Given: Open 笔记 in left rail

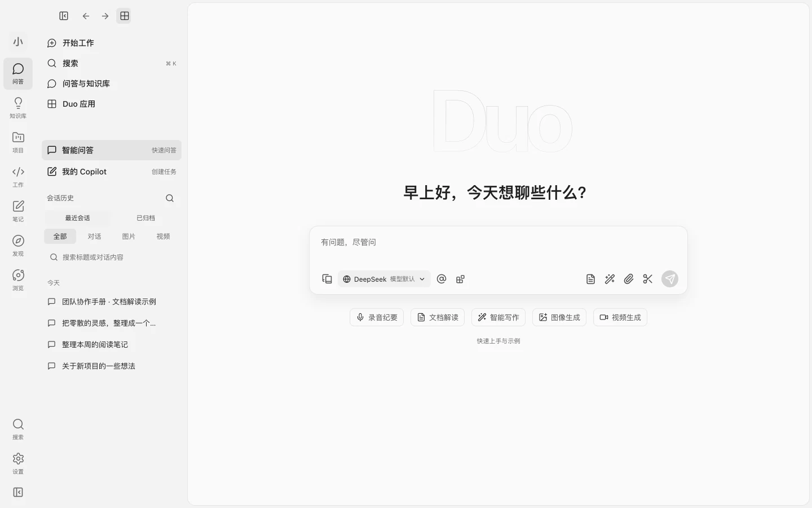Looking at the screenshot, I should tap(18, 211).
